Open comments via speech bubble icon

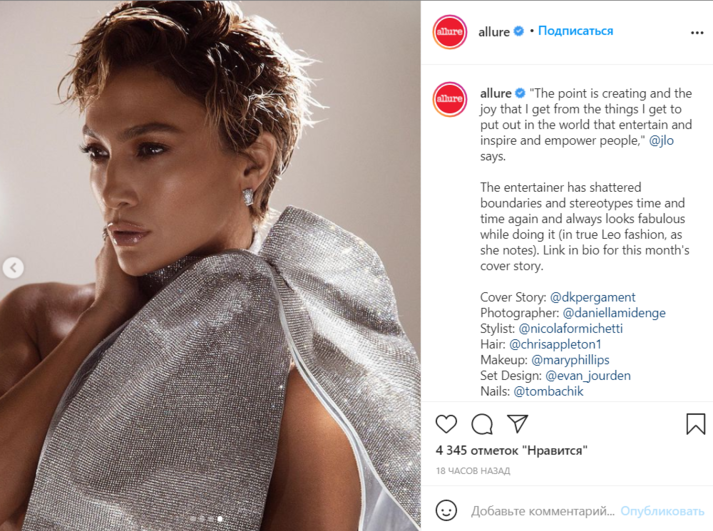(482, 424)
